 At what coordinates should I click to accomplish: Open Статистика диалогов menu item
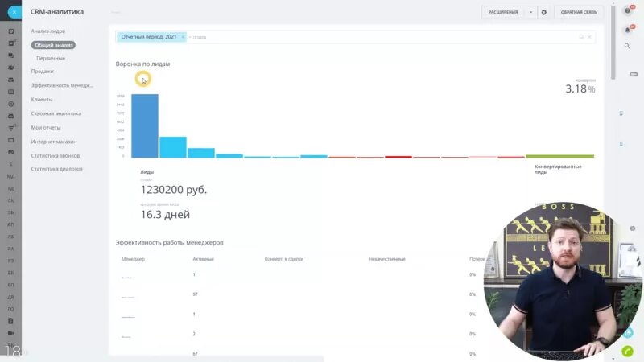[56, 169]
